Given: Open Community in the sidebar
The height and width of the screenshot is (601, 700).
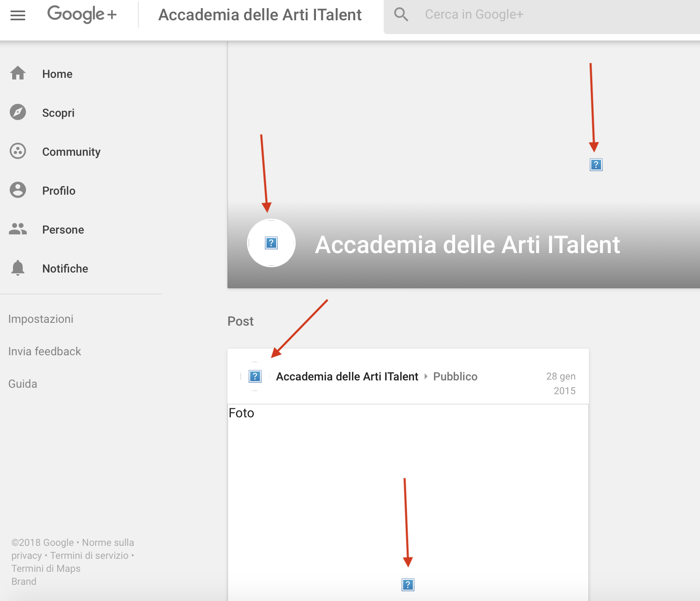Looking at the screenshot, I should click(71, 152).
